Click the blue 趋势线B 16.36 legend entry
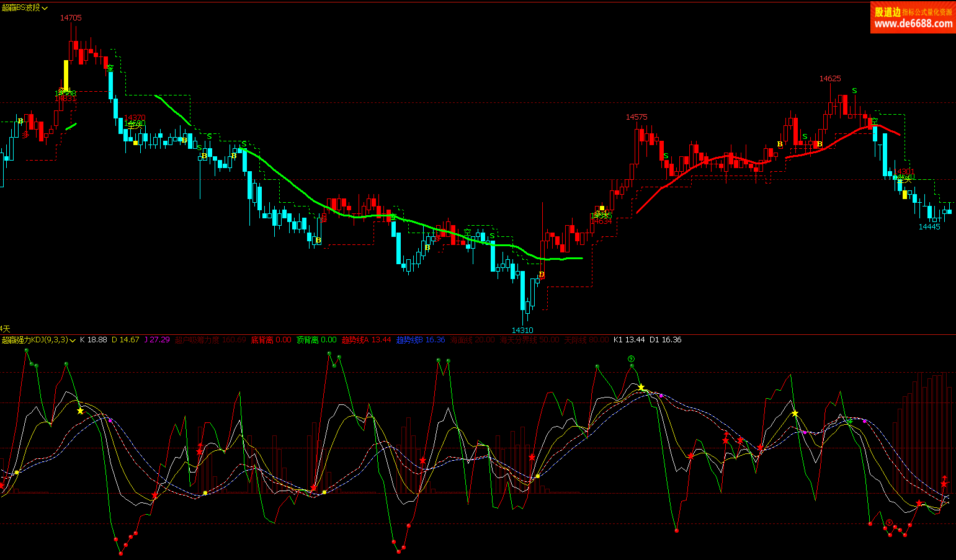The height and width of the screenshot is (560, 956). click(x=421, y=340)
